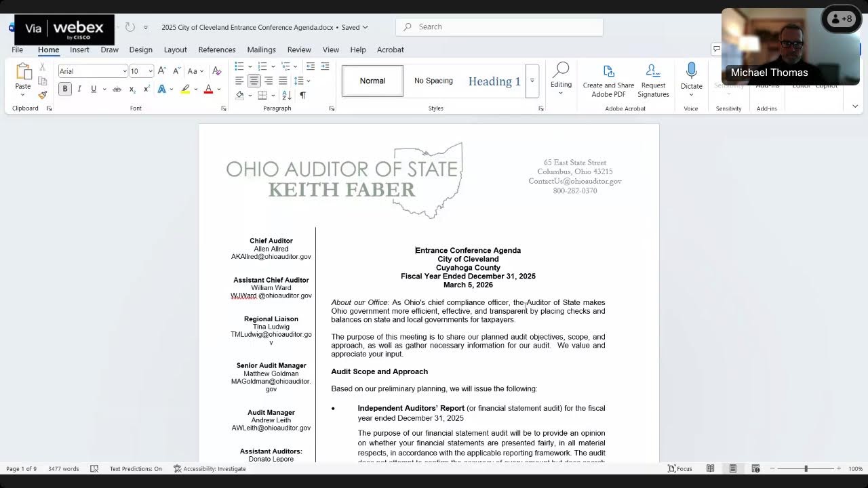Viewport: 868px width, 488px height.
Task: Click Request Signatures icon
Action: [653, 81]
